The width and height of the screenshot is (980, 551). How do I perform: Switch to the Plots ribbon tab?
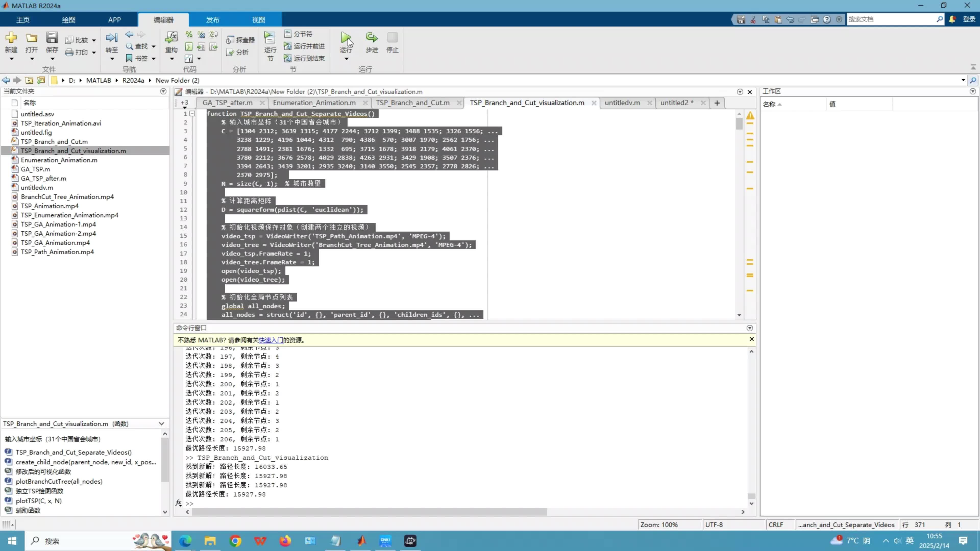[68, 20]
